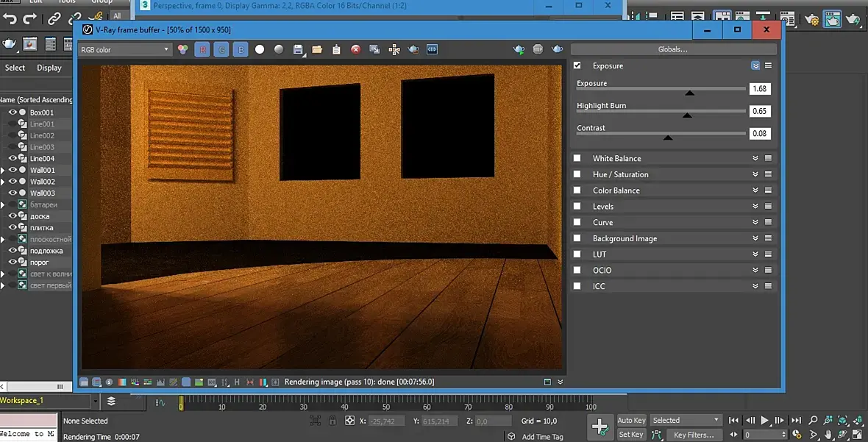The height and width of the screenshot is (442, 868).
Task: Open the RGB color channel dropdown
Action: point(124,50)
